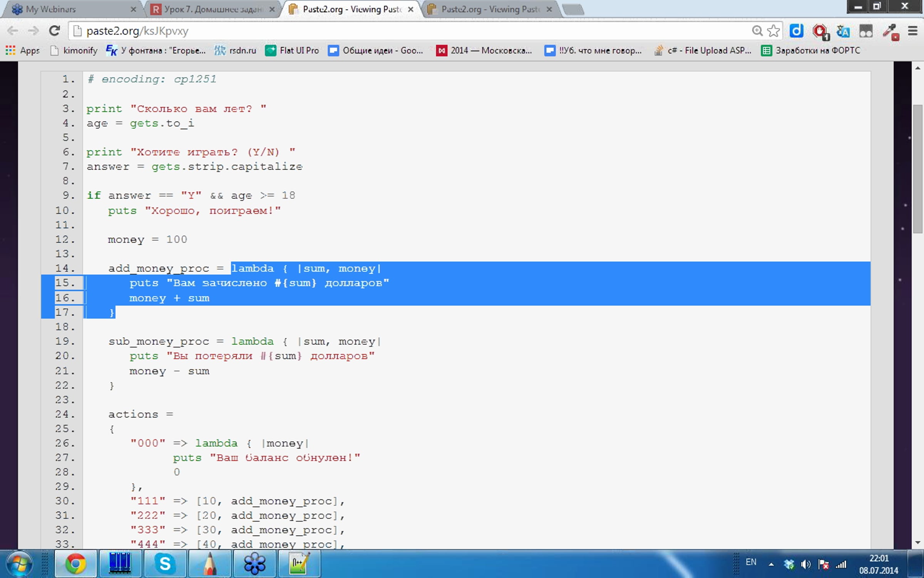Open the 'Заработки на ФОРТС' bookmark

click(x=811, y=50)
